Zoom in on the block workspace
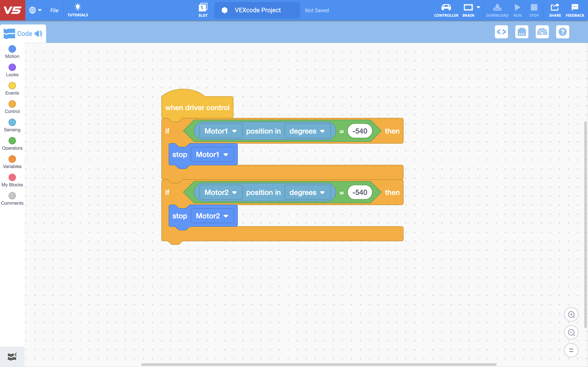 click(x=571, y=315)
